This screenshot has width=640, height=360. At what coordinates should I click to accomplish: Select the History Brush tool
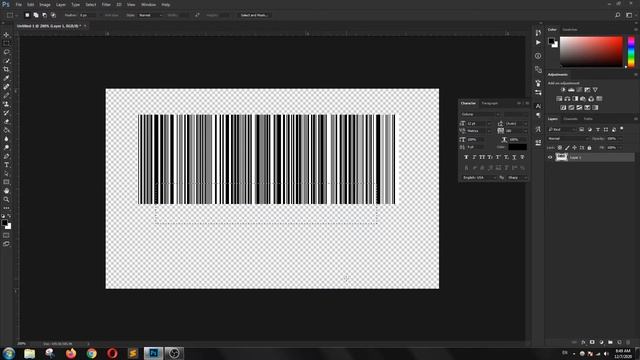click(x=6, y=113)
